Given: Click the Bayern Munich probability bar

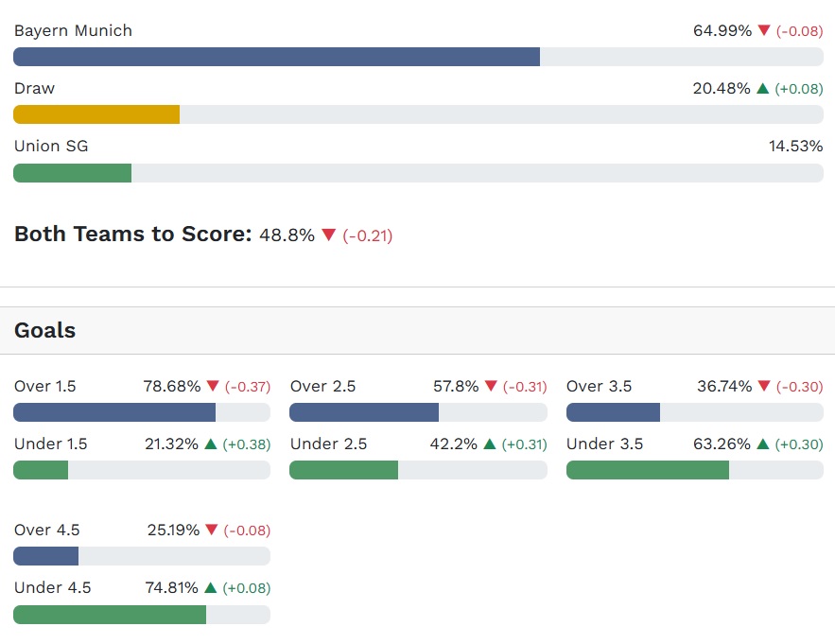Looking at the screenshot, I should pyautogui.click(x=276, y=57).
